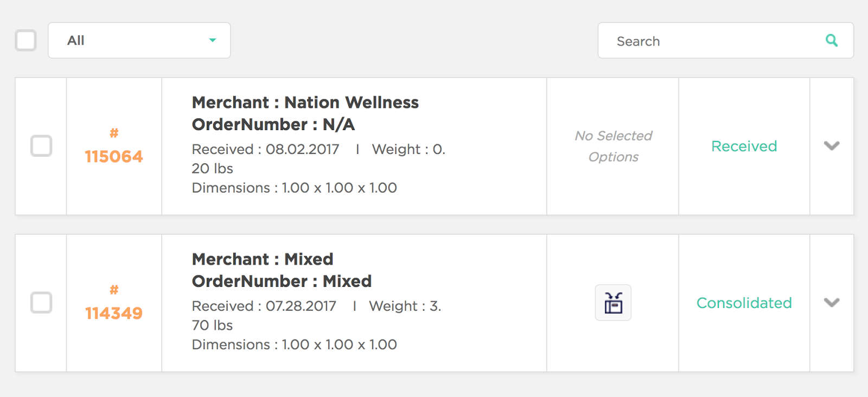Image resolution: width=868 pixels, height=397 pixels.
Task: Select the Merchant : Nation Wellness heading
Action: coord(305,103)
